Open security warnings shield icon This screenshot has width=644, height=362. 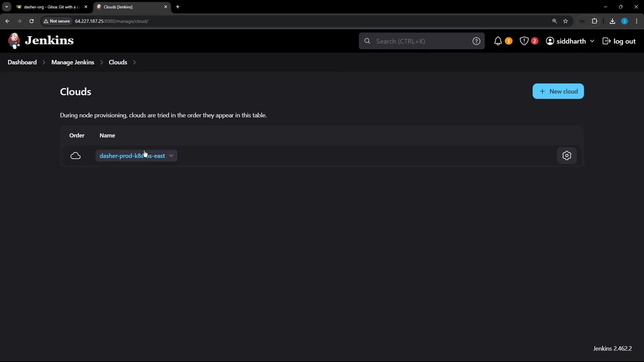pyautogui.click(x=524, y=41)
